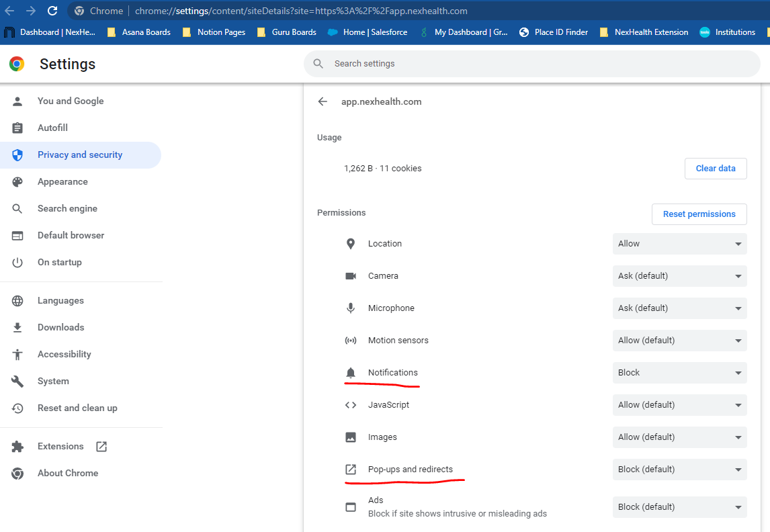This screenshot has height=532, width=770.
Task: Open the JavaScript permission dropdown
Action: point(680,405)
